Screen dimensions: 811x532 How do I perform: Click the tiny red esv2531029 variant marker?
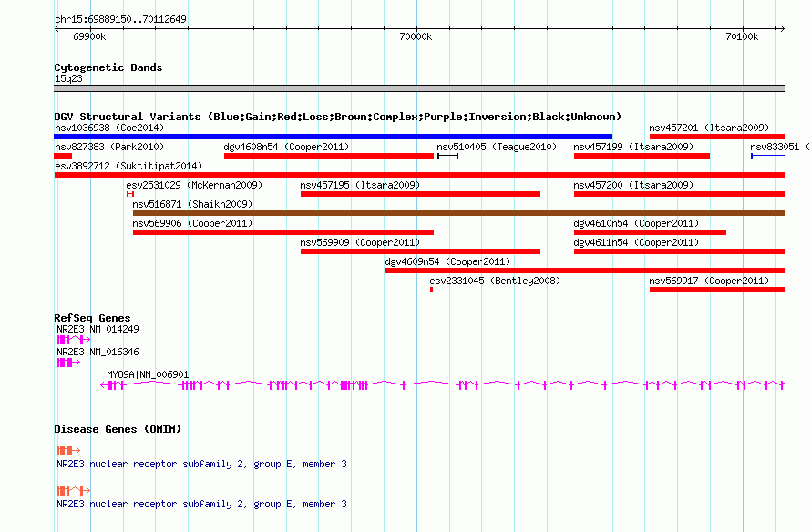[x=130, y=194]
